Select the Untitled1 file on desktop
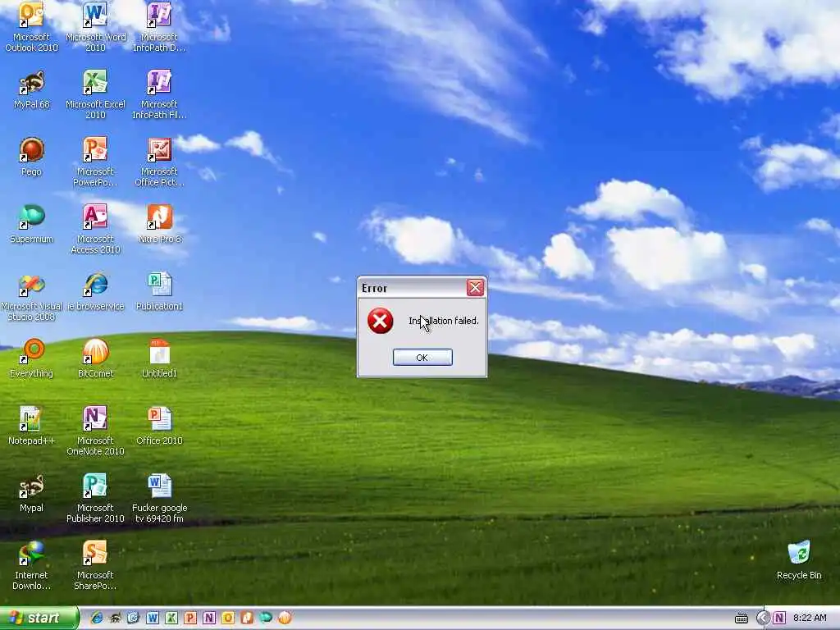The height and width of the screenshot is (630, 840). 159,359
